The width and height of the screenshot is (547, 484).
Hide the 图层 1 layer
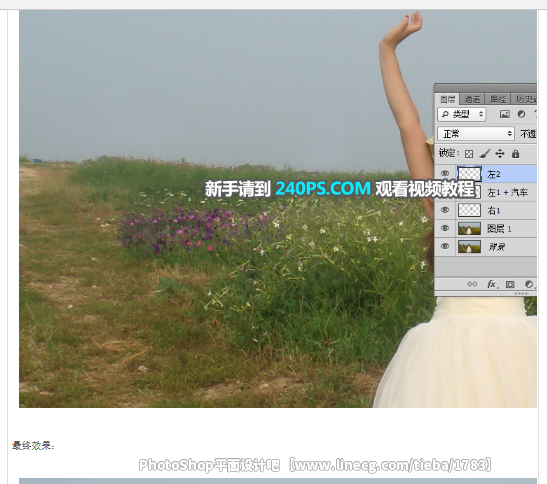pos(445,228)
